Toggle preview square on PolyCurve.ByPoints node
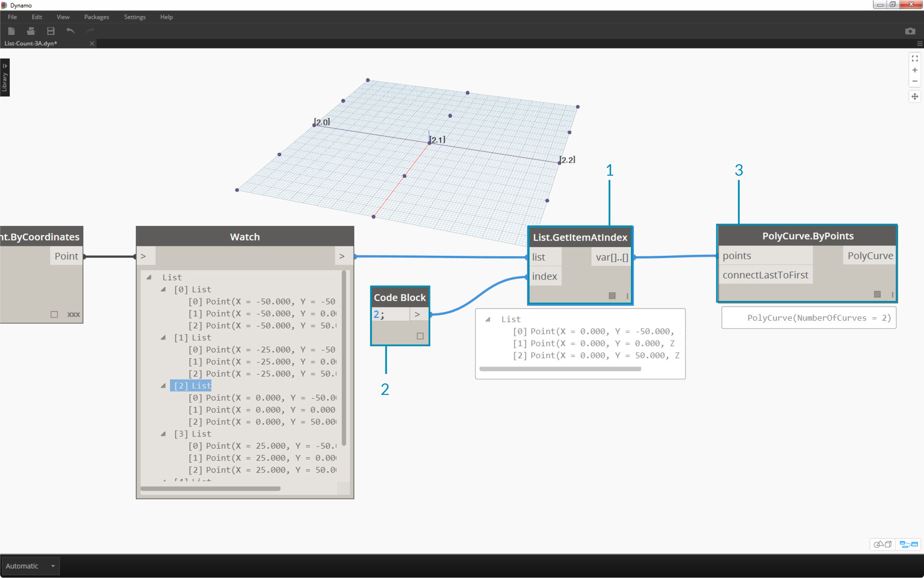The width and height of the screenshot is (924, 578). tap(877, 294)
